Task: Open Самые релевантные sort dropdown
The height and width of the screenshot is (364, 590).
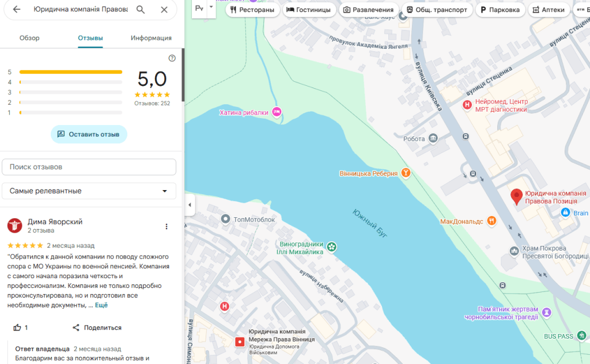Action: (x=89, y=191)
